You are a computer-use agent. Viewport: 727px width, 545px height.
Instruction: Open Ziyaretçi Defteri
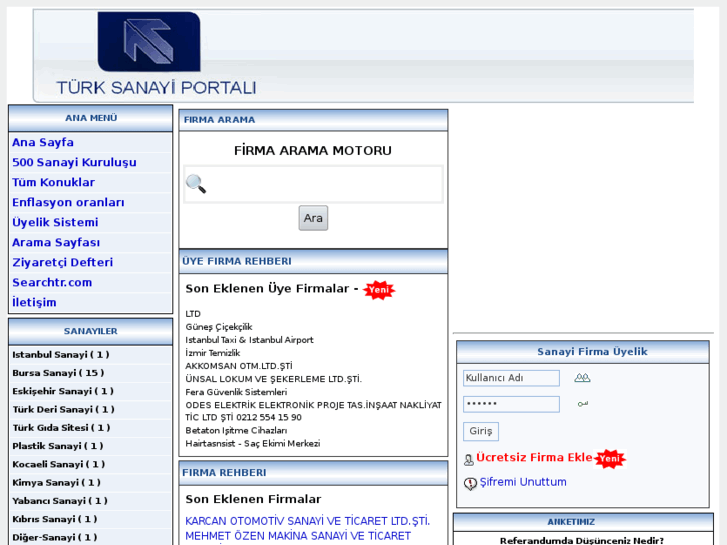(63, 262)
